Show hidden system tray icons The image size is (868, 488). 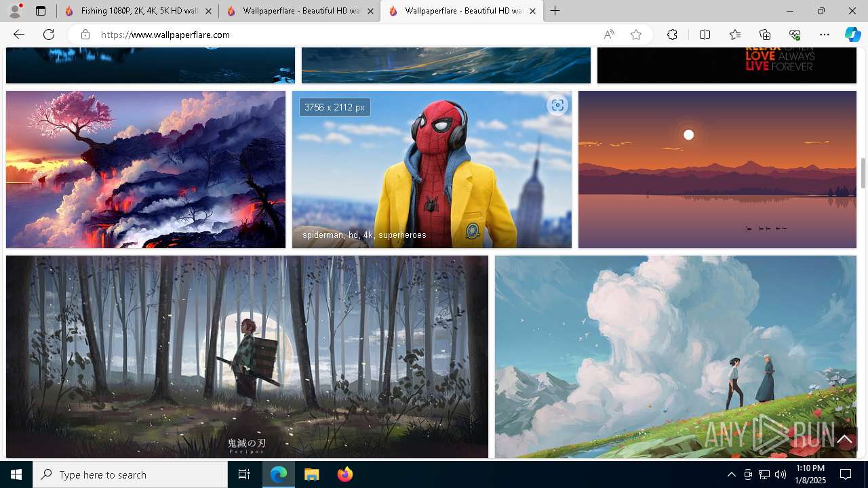pos(731,474)
